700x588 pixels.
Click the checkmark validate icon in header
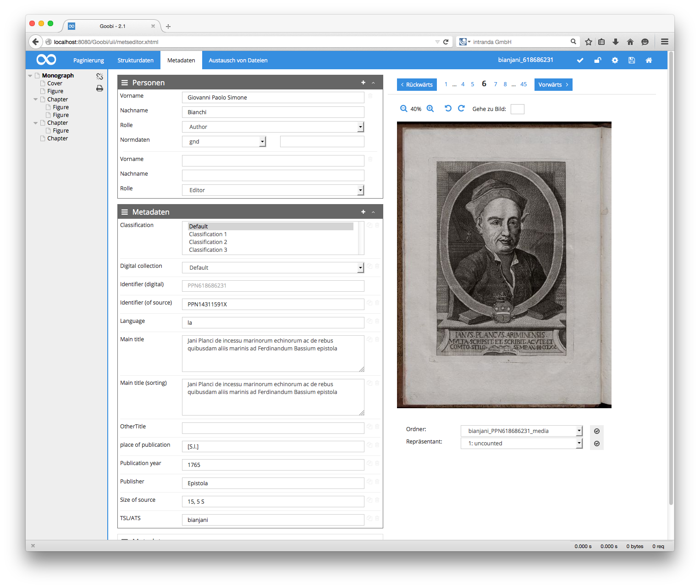coord(580,60)
